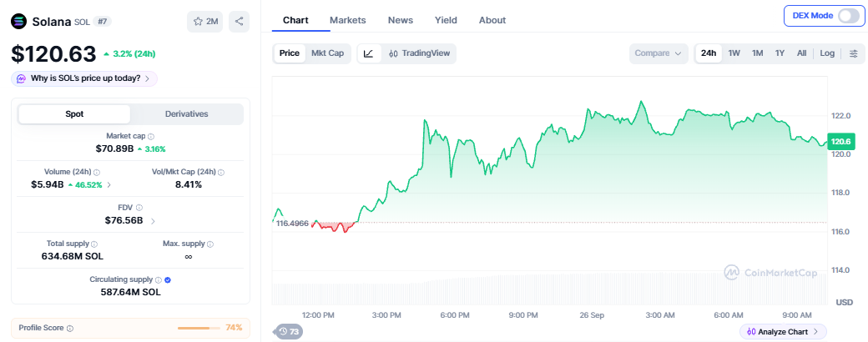Click the 74% profile score value
Viewport: 868px width, 342px height.
234,328
